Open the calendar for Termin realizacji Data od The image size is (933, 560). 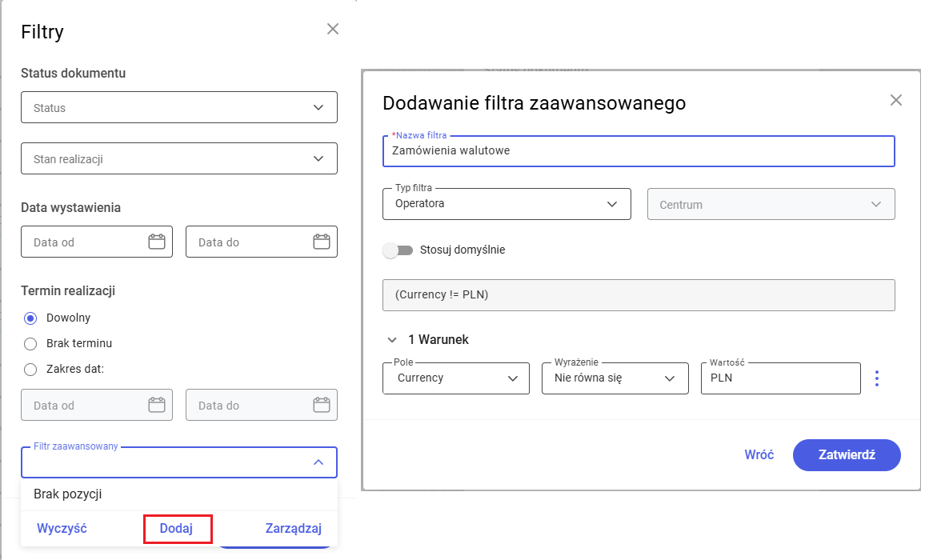[159, 405]
